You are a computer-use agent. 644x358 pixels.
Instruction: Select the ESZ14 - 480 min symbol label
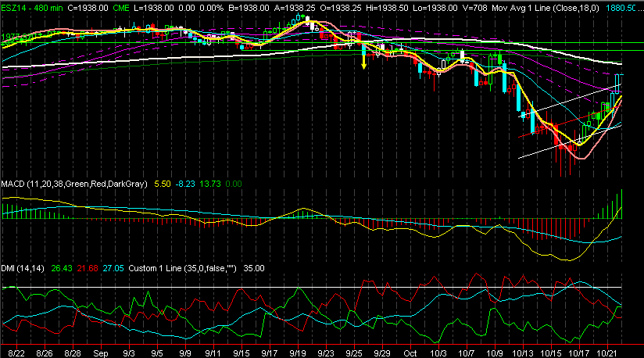[x=33, y=8]
